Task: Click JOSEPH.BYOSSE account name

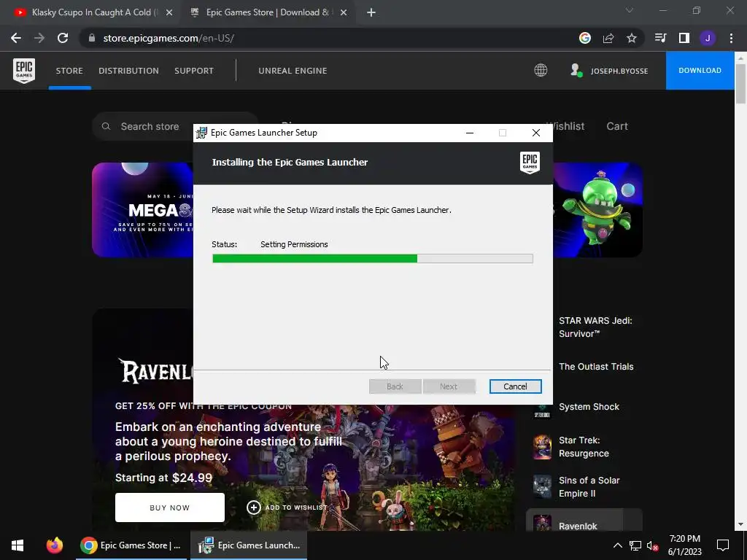Action: (x=619, y=71)
